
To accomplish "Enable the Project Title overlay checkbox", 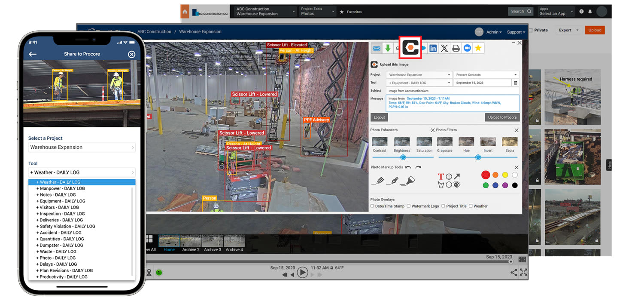I will 443,206.
